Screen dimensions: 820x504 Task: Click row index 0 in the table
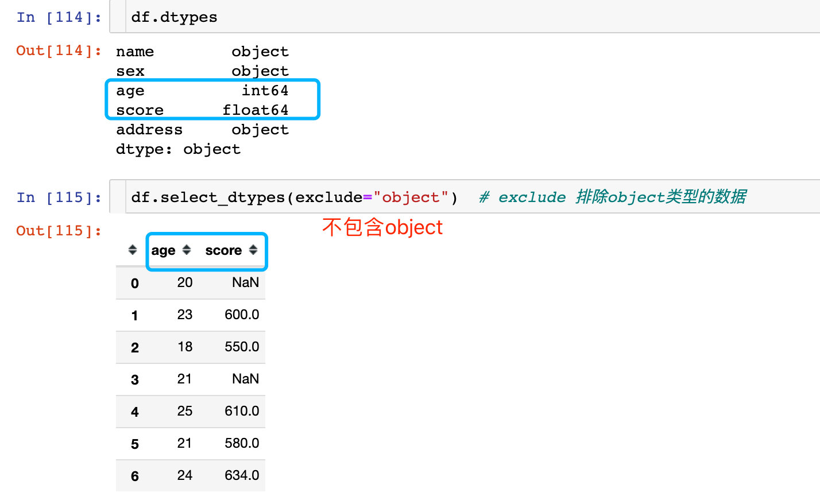coord(135,283)
